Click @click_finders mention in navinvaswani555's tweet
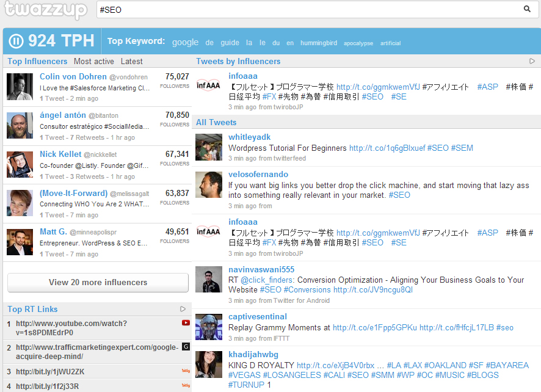 click(267, 280)
